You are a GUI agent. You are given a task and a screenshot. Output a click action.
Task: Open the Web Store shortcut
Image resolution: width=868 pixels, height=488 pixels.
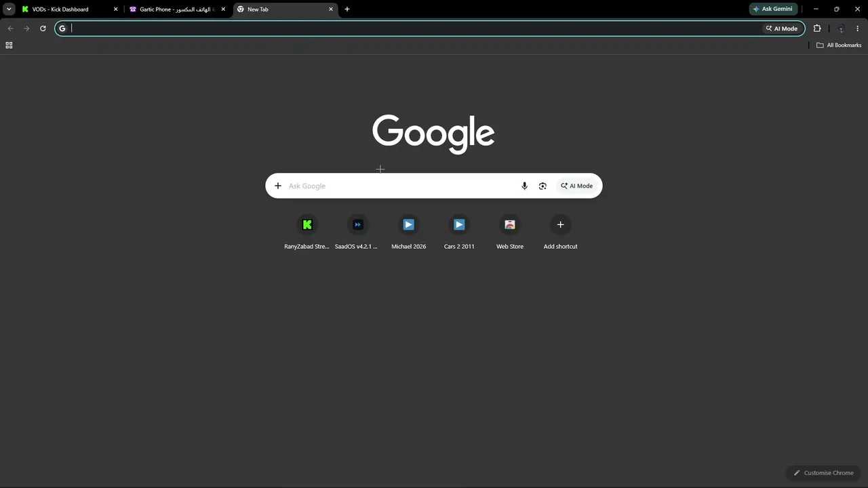(x=510, y=232)
